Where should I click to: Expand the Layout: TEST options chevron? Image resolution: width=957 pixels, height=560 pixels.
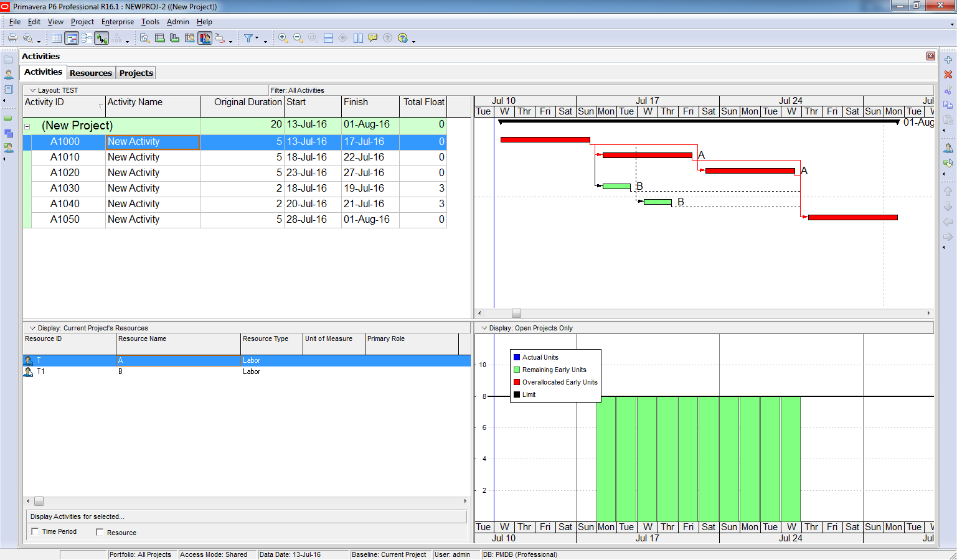pos(32,90)
